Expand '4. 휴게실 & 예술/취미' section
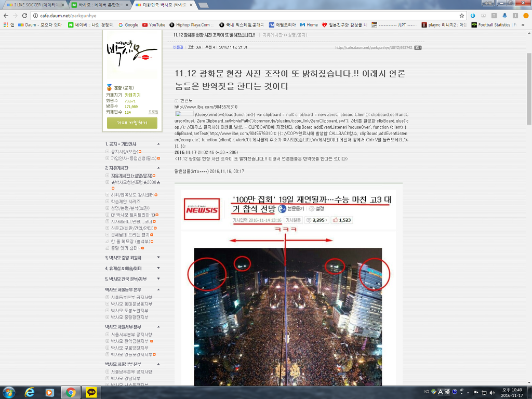The width and height of the screenshot is (532, 399). pos(158,268)
